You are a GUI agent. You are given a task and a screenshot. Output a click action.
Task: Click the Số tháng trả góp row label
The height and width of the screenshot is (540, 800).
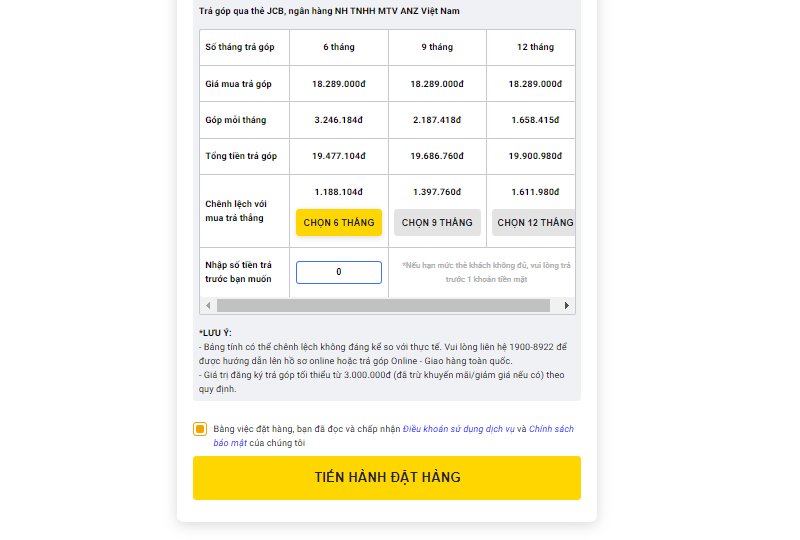click(x=240, y=47)
